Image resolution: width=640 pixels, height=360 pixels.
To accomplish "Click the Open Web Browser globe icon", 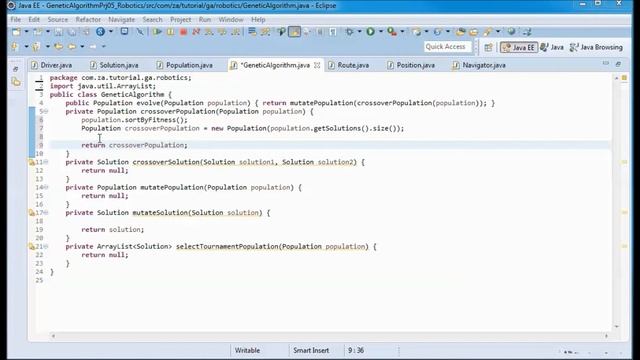I will [511, 31].
